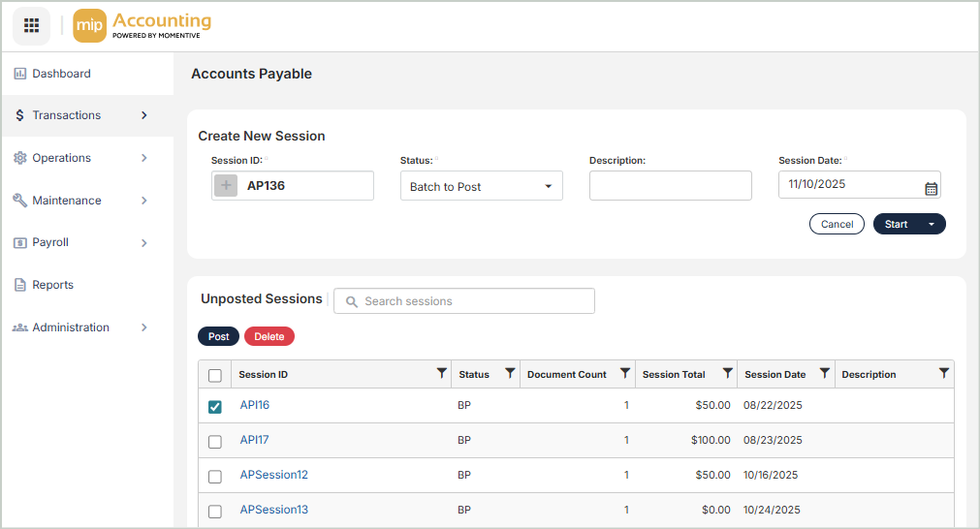Filter the Session ID column

(442, 374)
